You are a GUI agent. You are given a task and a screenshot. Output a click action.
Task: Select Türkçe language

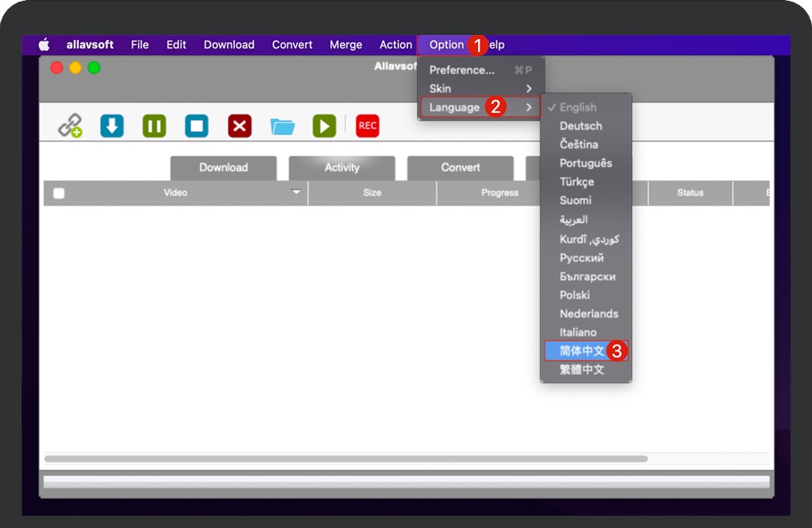[585, 182]
